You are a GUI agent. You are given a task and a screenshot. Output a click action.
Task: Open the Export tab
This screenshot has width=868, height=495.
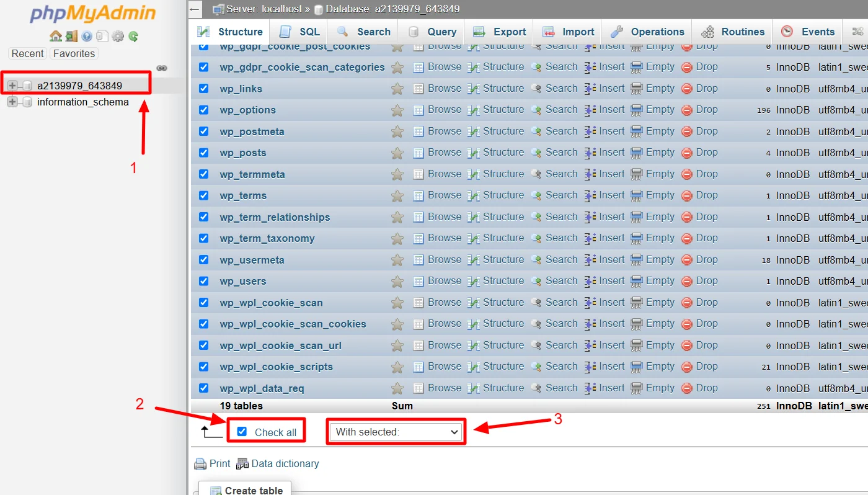click(x=500, y=32)
